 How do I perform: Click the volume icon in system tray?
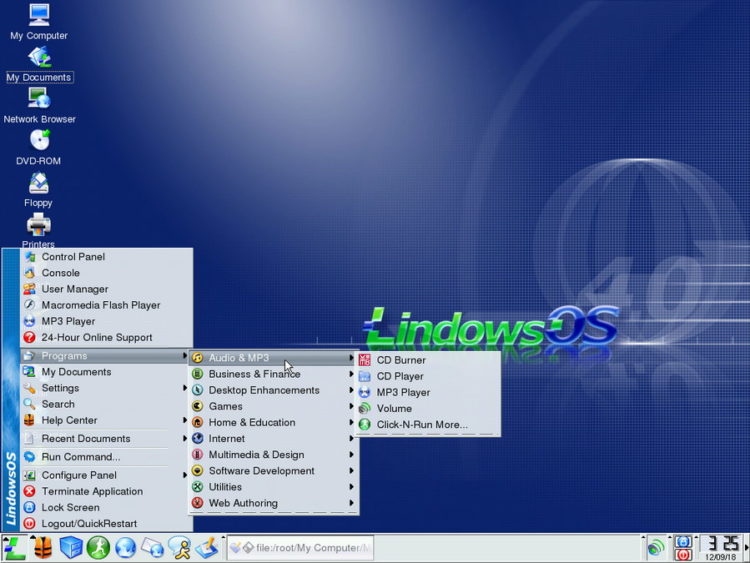(x=656, y=547)
